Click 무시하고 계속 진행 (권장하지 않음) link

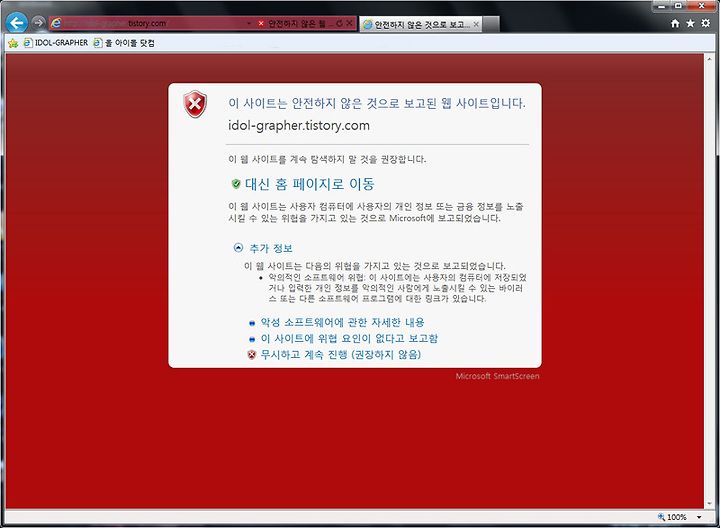[x=341, y=354]
